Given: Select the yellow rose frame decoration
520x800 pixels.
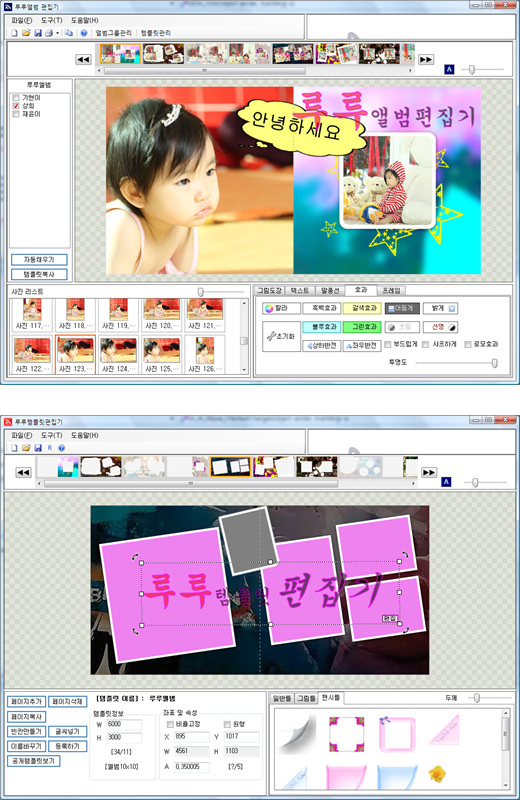Looking at the screenshot, I should 437,774.
